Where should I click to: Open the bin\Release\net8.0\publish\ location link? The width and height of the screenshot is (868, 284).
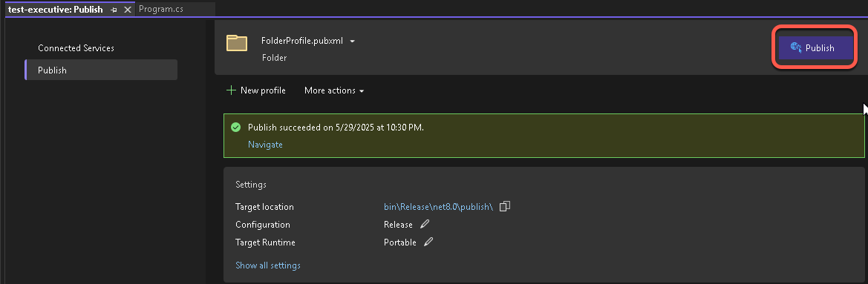pos(438,207)
